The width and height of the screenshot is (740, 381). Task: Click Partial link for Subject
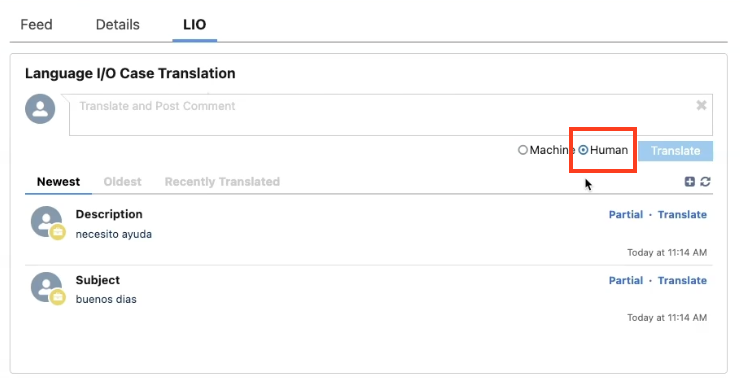tap(626, 280)
